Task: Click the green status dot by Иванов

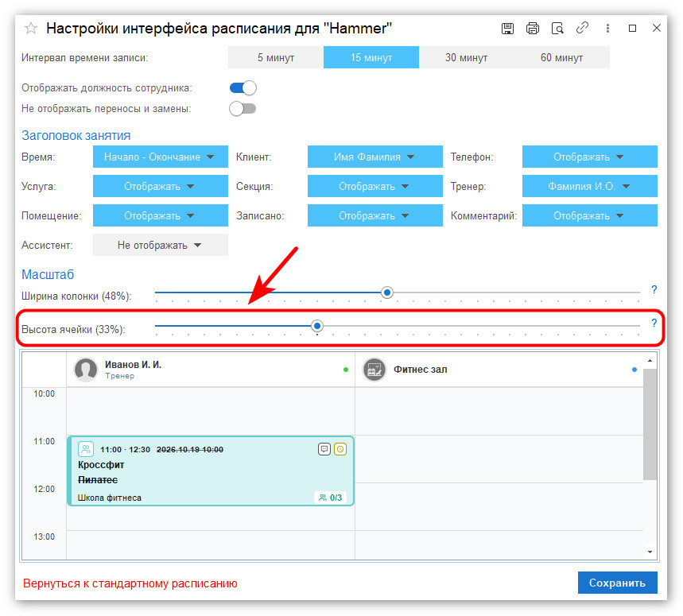Action: coord(346,370)
